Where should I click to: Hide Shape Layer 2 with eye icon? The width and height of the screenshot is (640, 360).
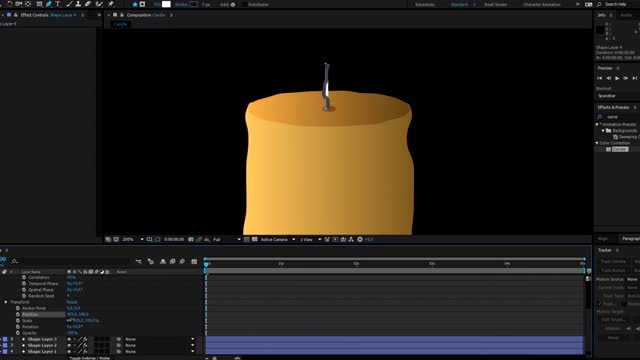tap(69, 345)
